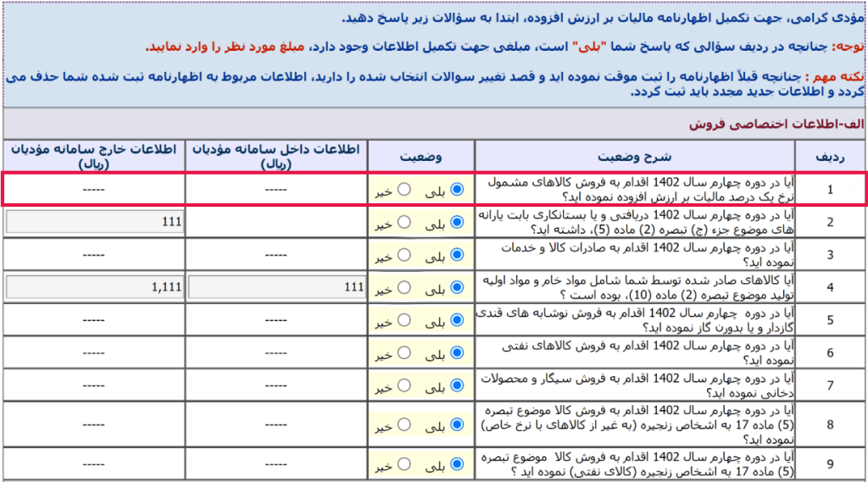Select بلی radio in row 3
Viewport: 868px width, 482px height.
457,255
